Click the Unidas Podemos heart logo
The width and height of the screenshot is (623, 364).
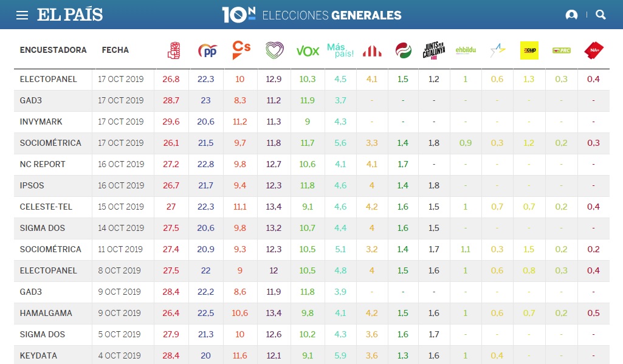click(274, 50)
